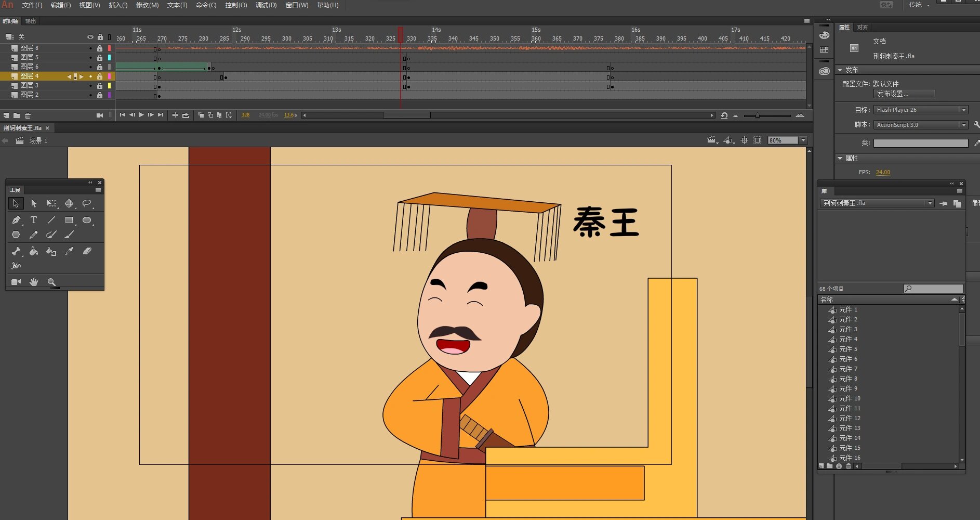Lock 图层 4 in the timeline
Viewport: 980px width, 520px height.
(100, 76)
